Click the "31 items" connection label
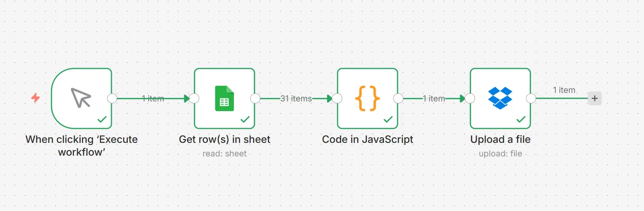The height and width of the screenshot is (211, 644). [x=296, y=98]
